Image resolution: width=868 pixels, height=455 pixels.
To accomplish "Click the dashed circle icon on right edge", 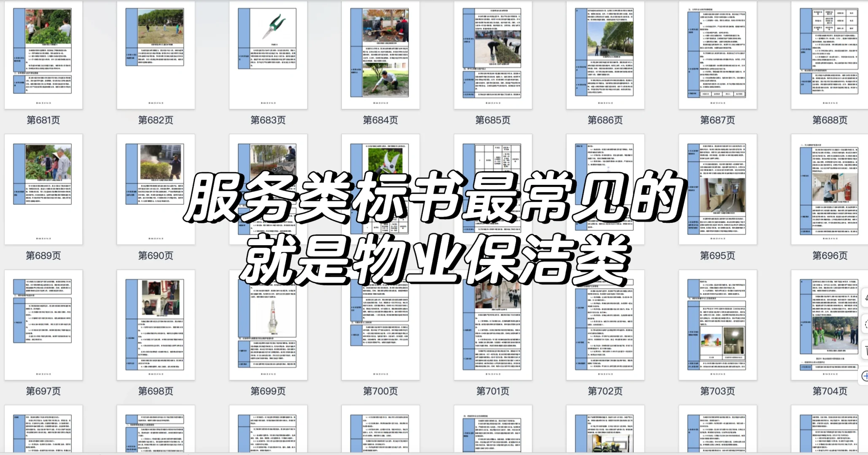I will pos(865,323).
